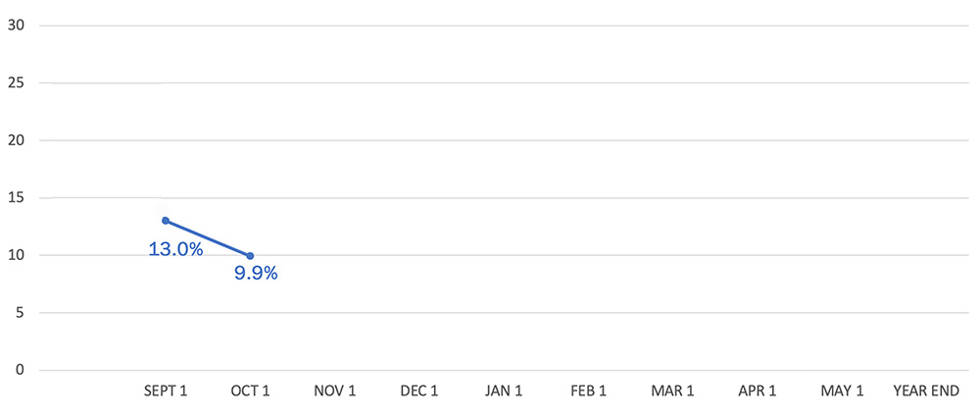Select the DEC 1 axis label
Image resolution: width=980 pixels, height=416 pixels.
point(419,390)
